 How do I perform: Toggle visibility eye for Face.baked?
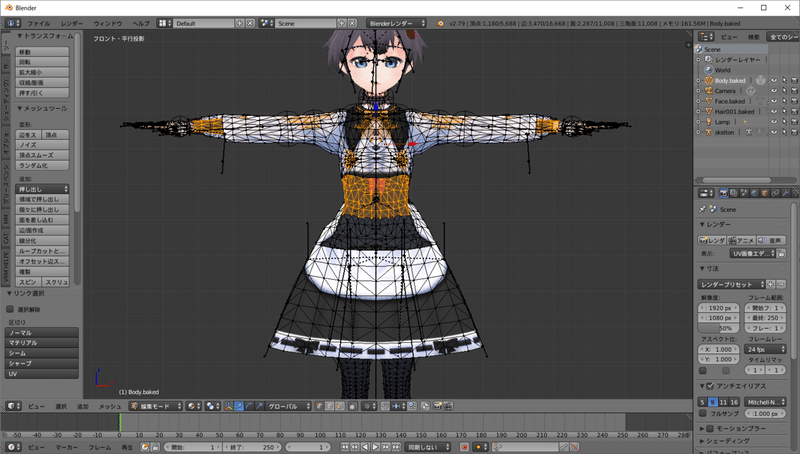click(x=774, y=101)
